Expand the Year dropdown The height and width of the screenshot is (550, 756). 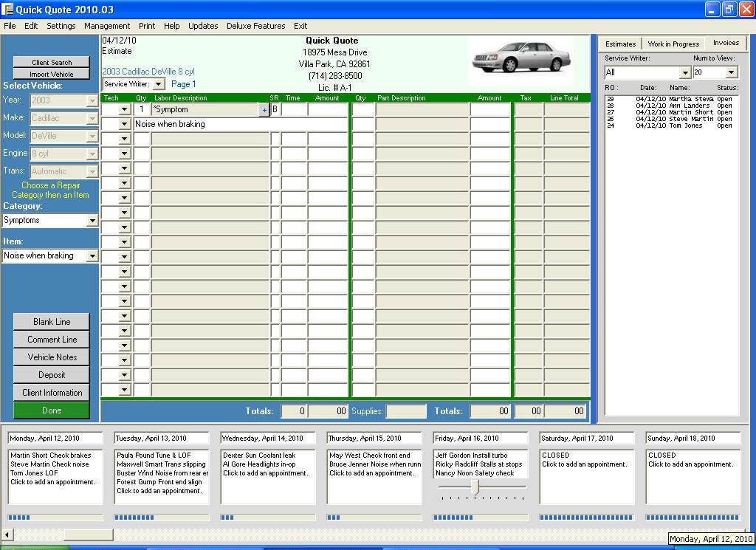point(92,100)
